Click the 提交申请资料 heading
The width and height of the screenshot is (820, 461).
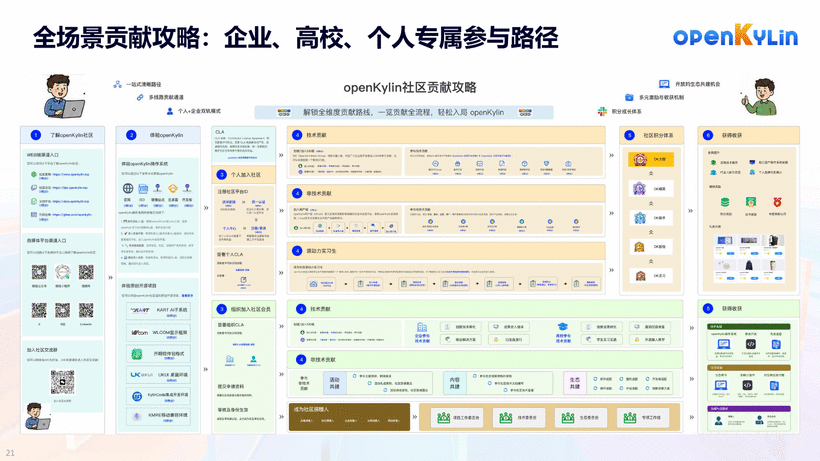(x=231, y=386)
